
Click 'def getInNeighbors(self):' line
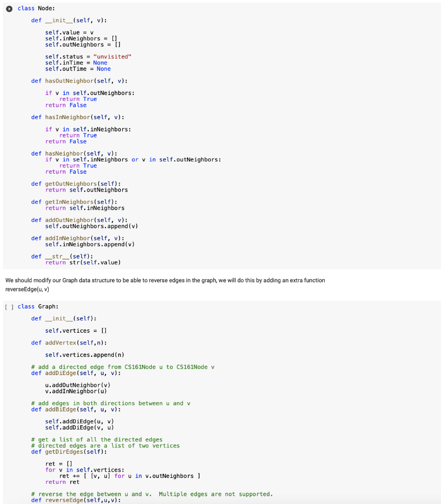point(74,202)
